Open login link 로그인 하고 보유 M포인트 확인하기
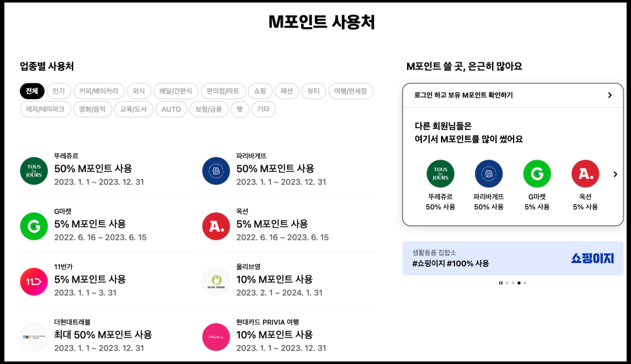Viewport: 631px width, 364px height. coord(512,95)
